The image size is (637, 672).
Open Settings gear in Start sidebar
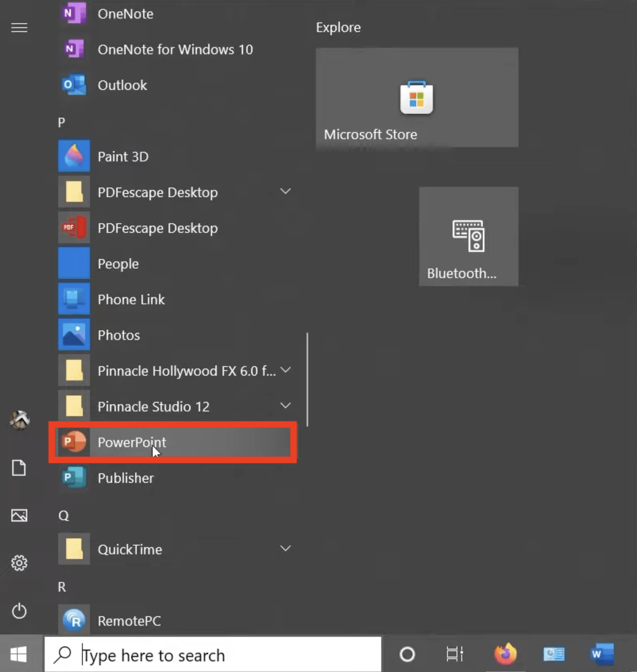(x=19, y=563)
